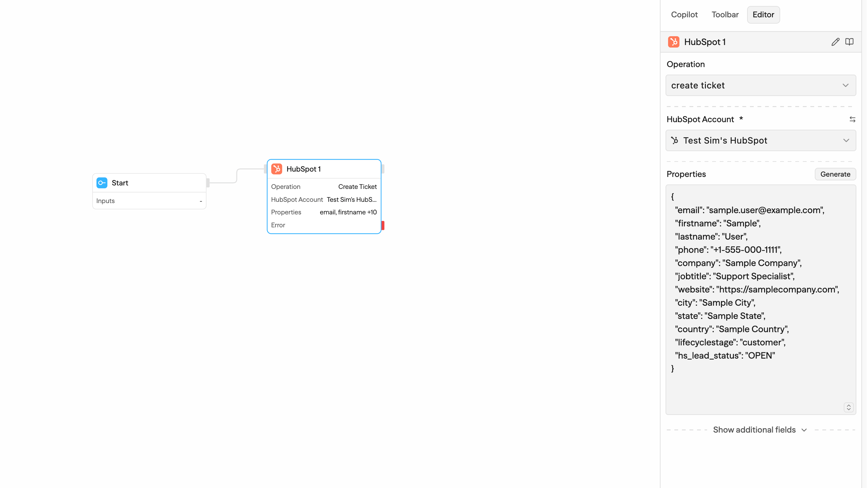This screenshot has height=488, width=868.
Task: Click the Error row on HubSpot node
Action: (x=324, y=225)
